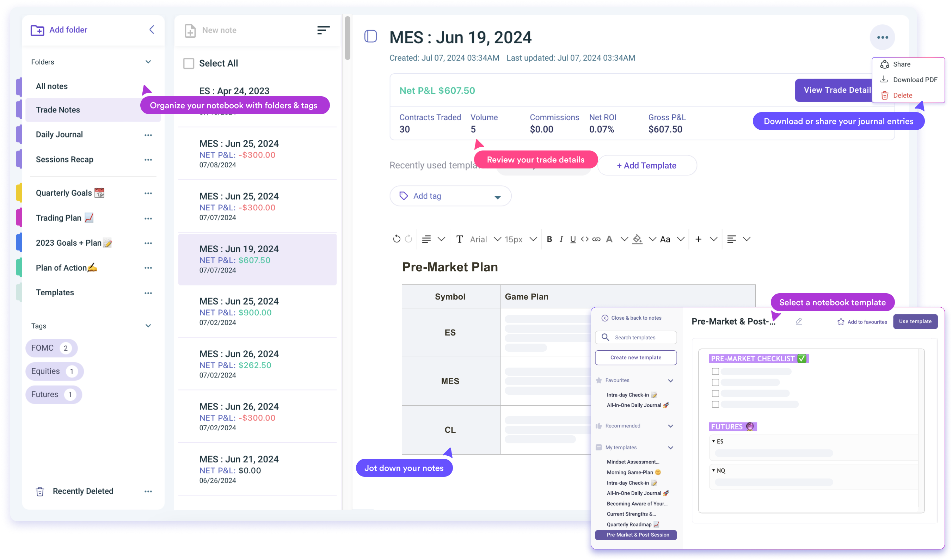Viewport: 952px width, 560px height.
Task: Check the Select All checkbox
Action: click(x=189, y=63)
